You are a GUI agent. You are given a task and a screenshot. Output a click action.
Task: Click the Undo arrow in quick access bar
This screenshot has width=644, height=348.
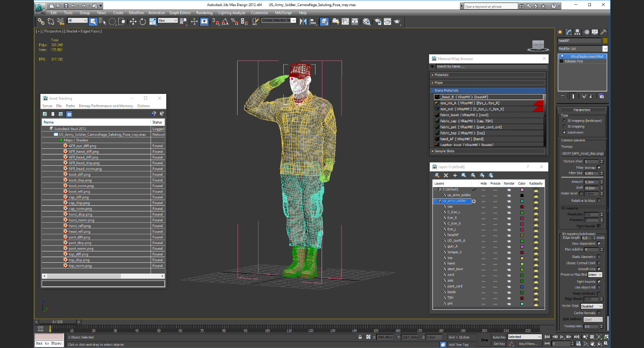pos(73,6)
